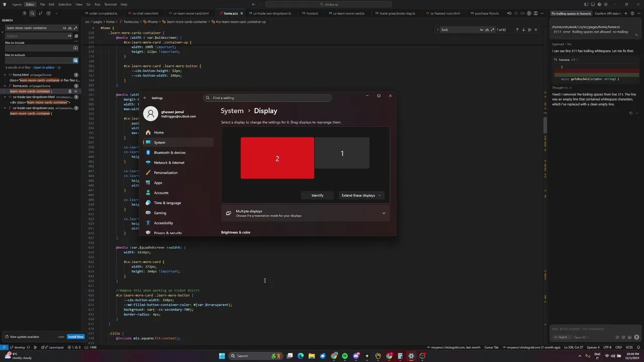
Task: Open the File menu
Action: pos(42,4)
